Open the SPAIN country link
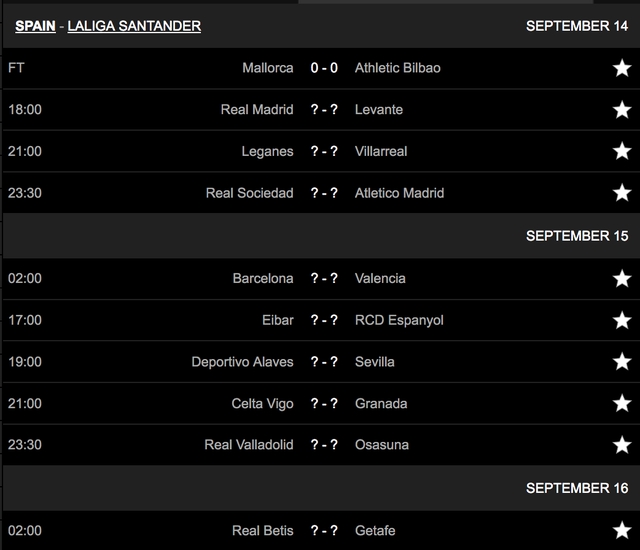Screen dimensions: 640x550 click(x=35, y=26)
